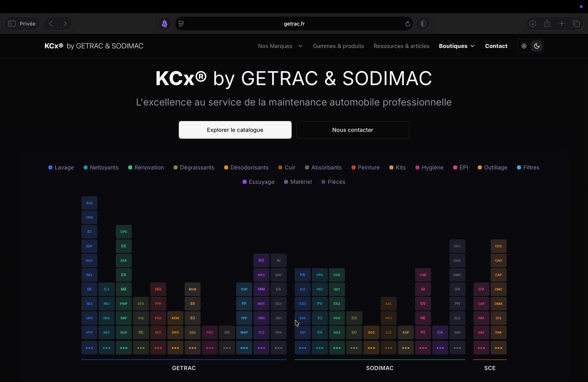Select the Pièces legend entry
Image resolution: width=588 pixels, height=382 pixels.
pyautogui.click(x=333, y=182)
